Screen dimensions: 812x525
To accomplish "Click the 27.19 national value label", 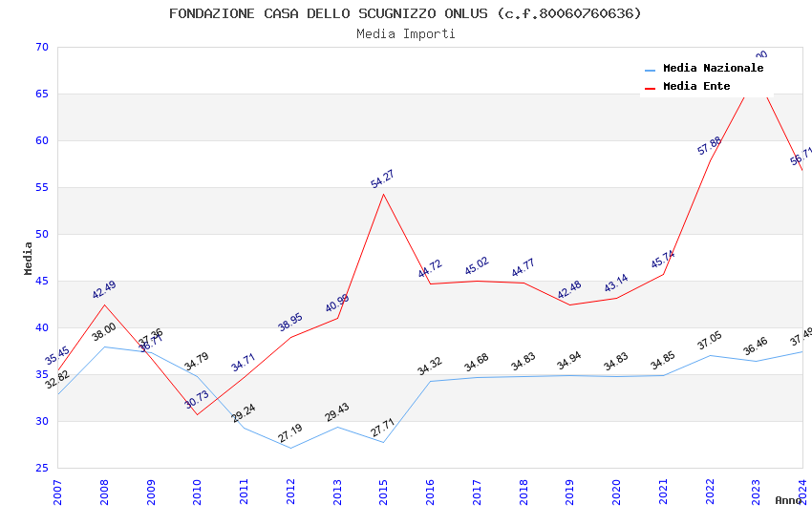I will pos(290,433).
